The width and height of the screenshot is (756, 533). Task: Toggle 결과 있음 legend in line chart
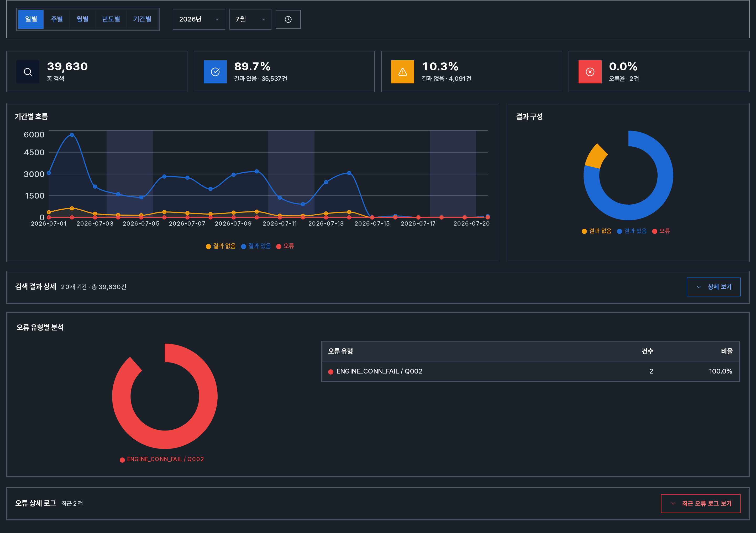[256, 246]
